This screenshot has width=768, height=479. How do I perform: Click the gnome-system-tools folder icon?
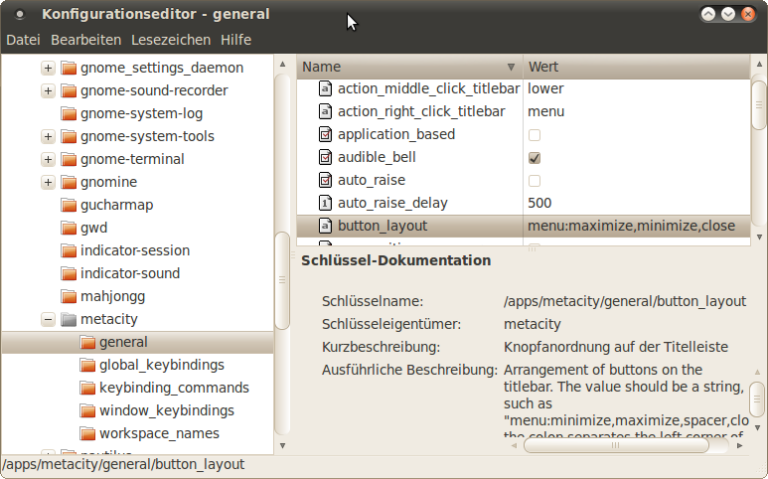tap(69, 137)
